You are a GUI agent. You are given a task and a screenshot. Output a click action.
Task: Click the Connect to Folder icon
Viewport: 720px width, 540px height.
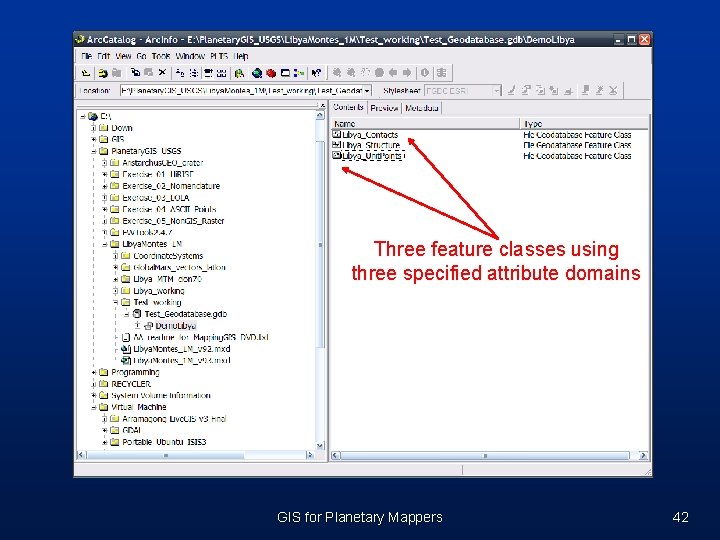tap(103, 73)
